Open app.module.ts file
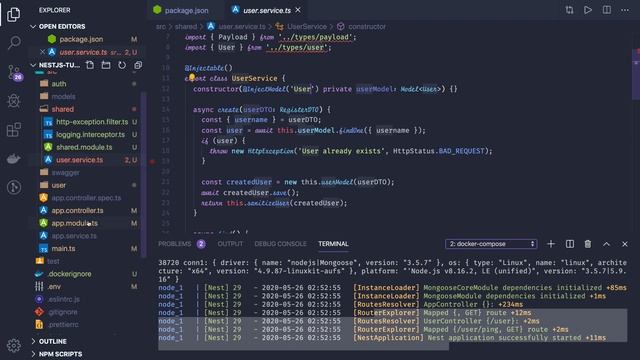Screen dimensions: 640x360 point(74,223)
